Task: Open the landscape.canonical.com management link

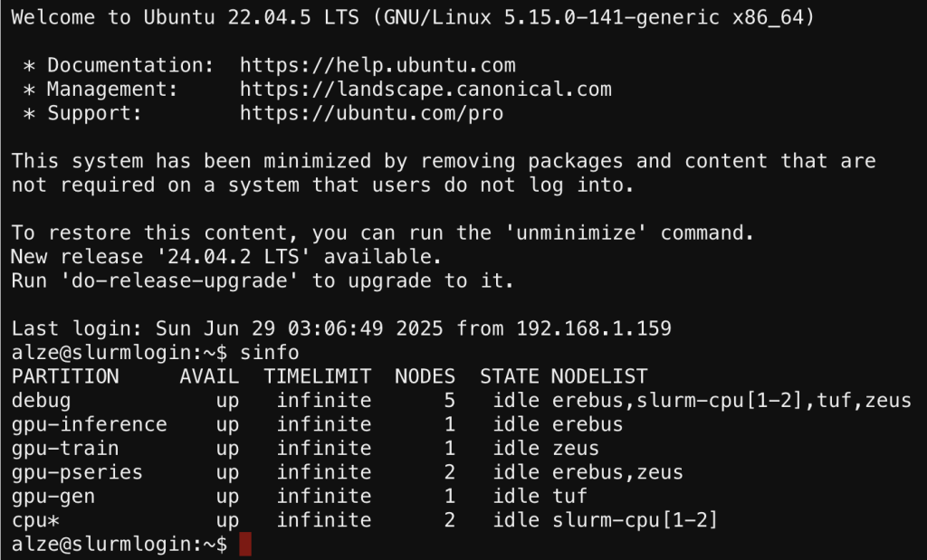Action: 425,90
